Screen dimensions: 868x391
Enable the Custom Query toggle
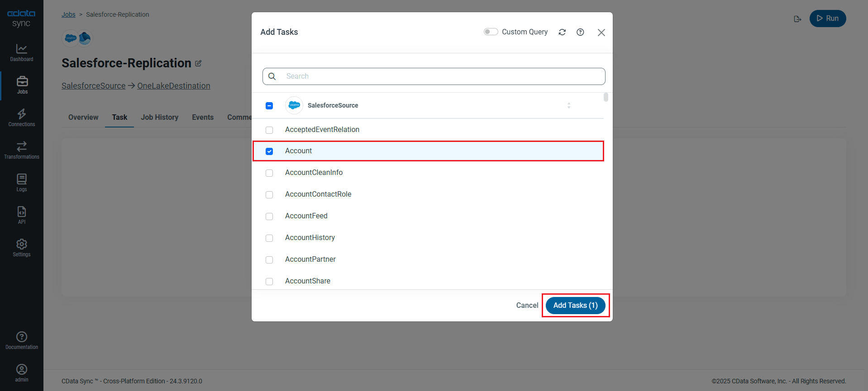pyautogui.click(x=491, y=32)
